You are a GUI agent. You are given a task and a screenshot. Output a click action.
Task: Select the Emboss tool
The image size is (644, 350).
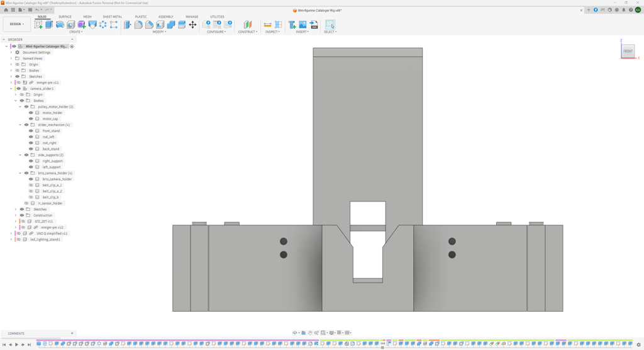click(x=92, y=25)
